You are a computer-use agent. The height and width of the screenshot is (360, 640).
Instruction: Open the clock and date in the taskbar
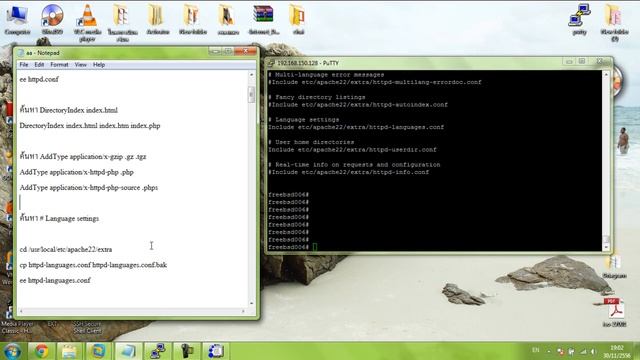tap(617, 352)
